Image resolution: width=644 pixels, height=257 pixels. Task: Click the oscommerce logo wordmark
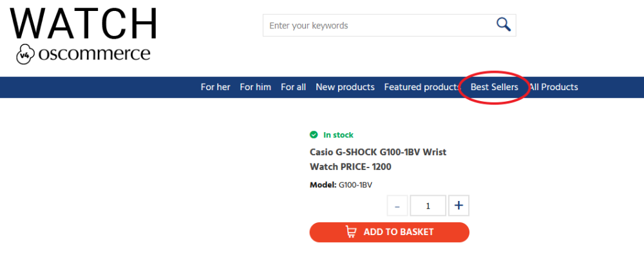(x=94, y=53)
